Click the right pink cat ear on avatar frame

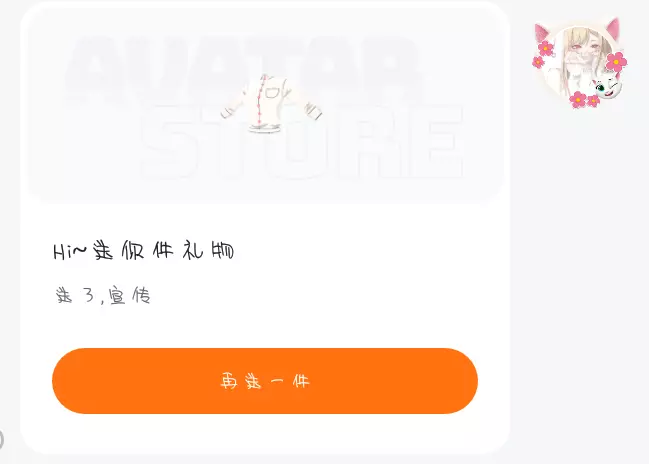click(613, 29)
